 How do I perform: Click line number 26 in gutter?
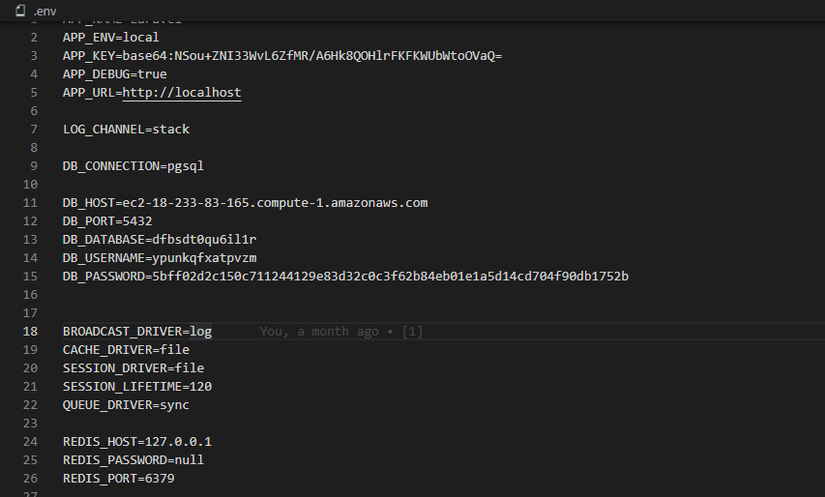[30, 479]
